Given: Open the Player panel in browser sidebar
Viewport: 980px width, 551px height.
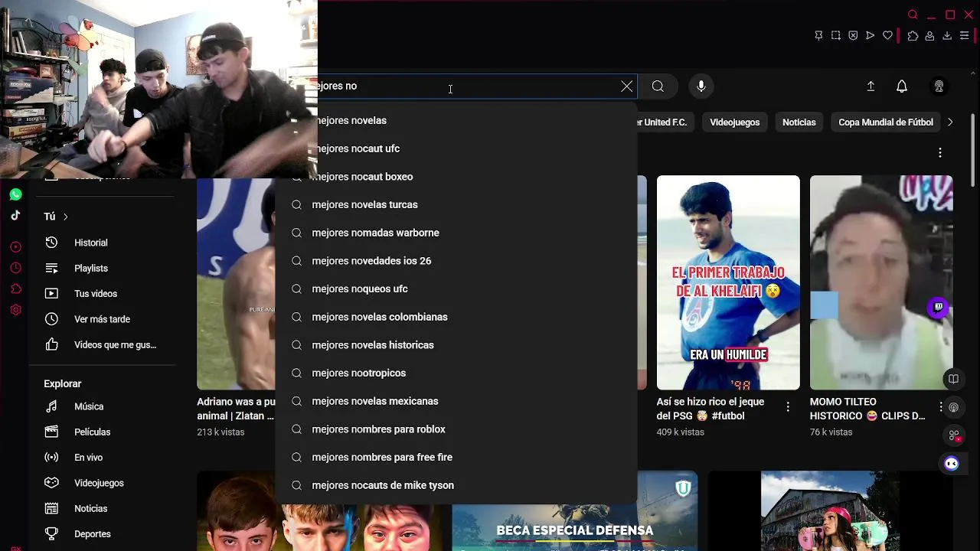Looking at the screenshot, I should point(15,247).
